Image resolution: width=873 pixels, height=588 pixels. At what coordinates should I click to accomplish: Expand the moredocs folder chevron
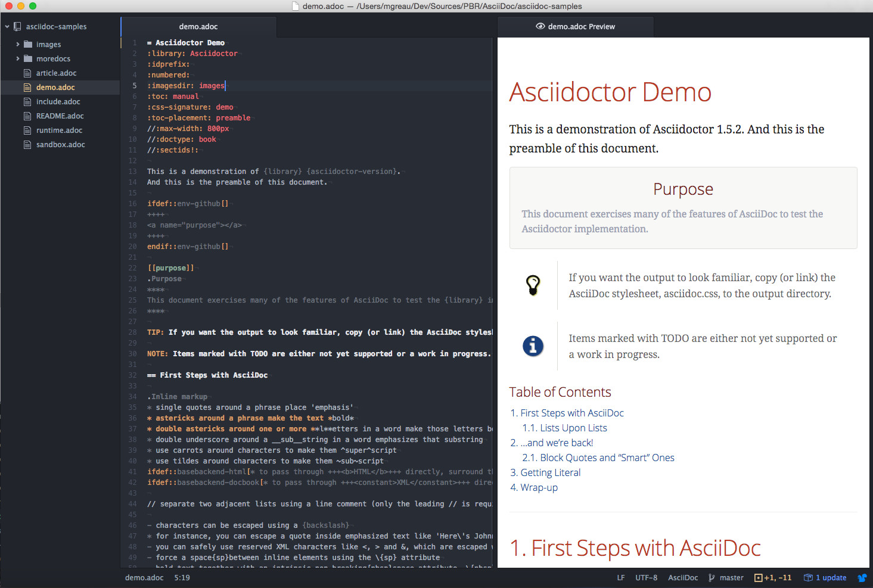point(18,58)
